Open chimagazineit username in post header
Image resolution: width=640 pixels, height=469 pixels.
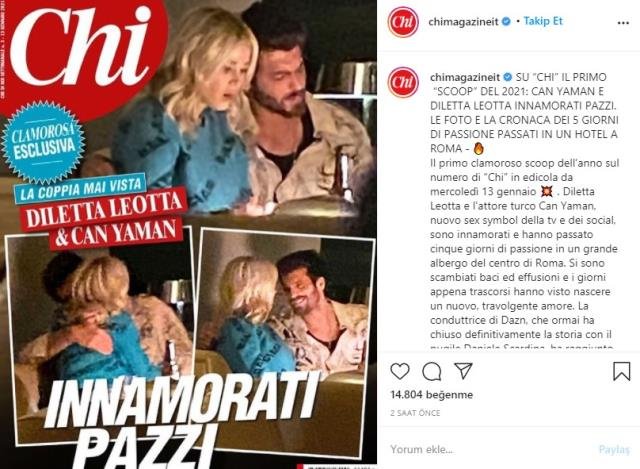click(x=463, y=22)
